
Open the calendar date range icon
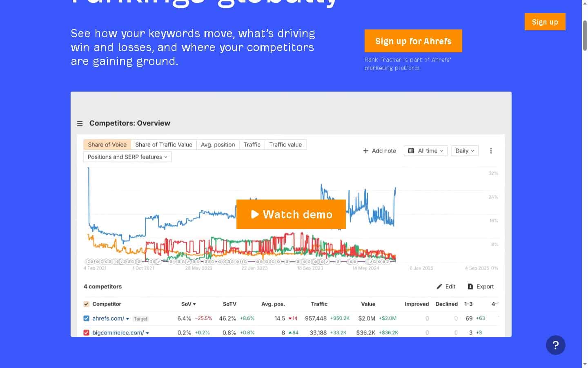pyautogui.click(x=412, y=150)
